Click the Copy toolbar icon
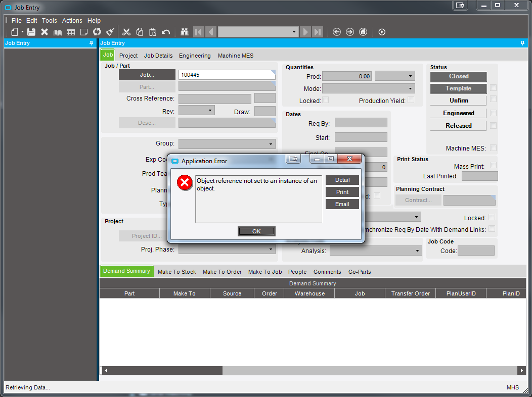This screenshot has width=532, height=397. [140, 32]
